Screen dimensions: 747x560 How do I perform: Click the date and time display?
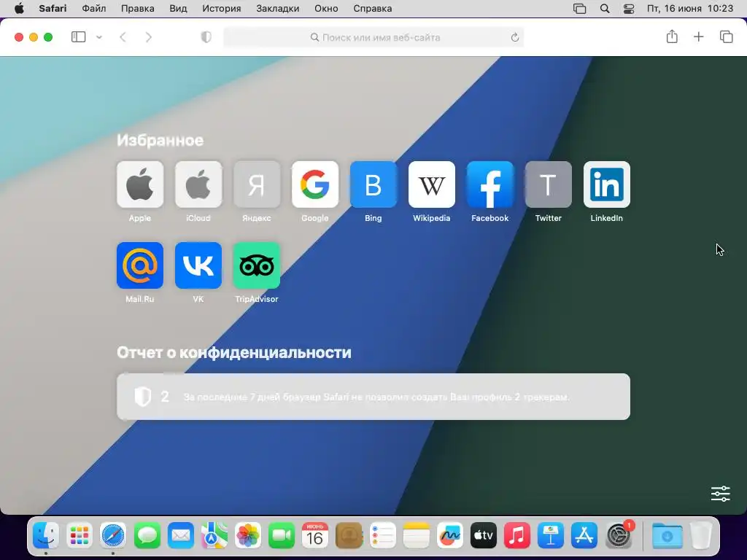tap(690, 8)
